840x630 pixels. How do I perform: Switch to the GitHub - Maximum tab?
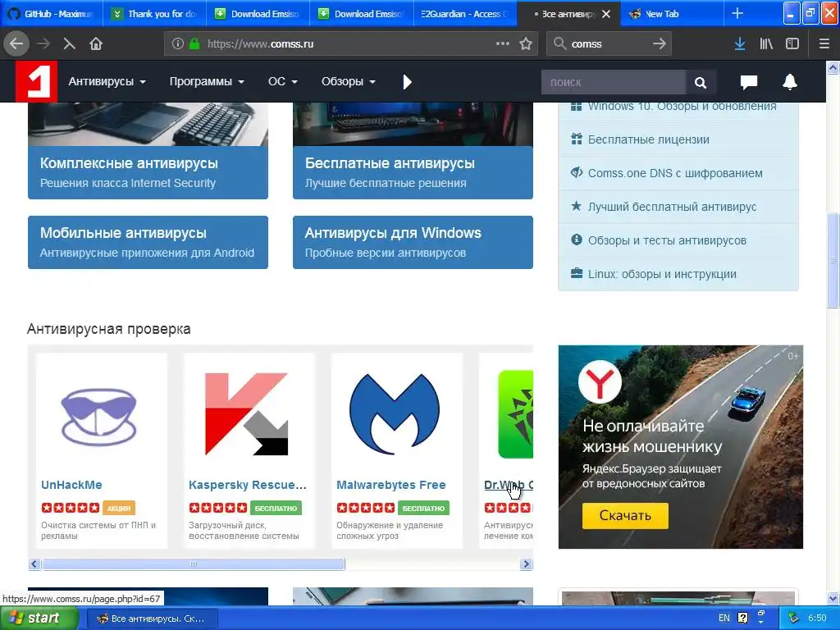point(52,14)
